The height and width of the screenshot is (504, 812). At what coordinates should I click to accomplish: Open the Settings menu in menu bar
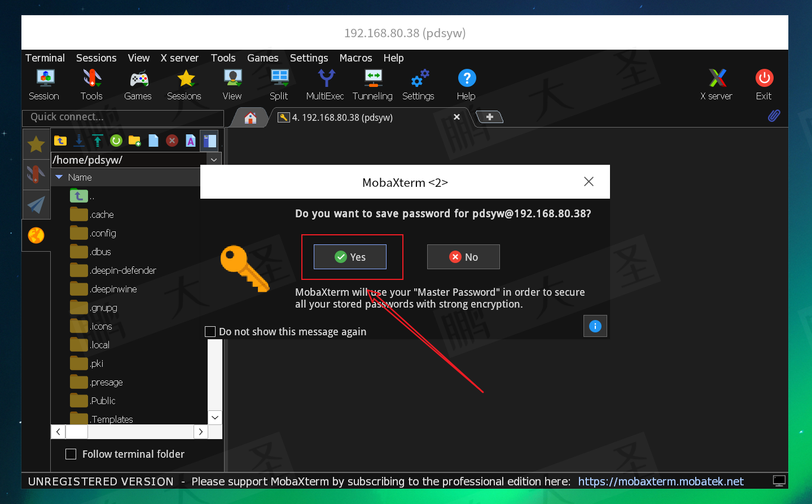tap(309, 58)
